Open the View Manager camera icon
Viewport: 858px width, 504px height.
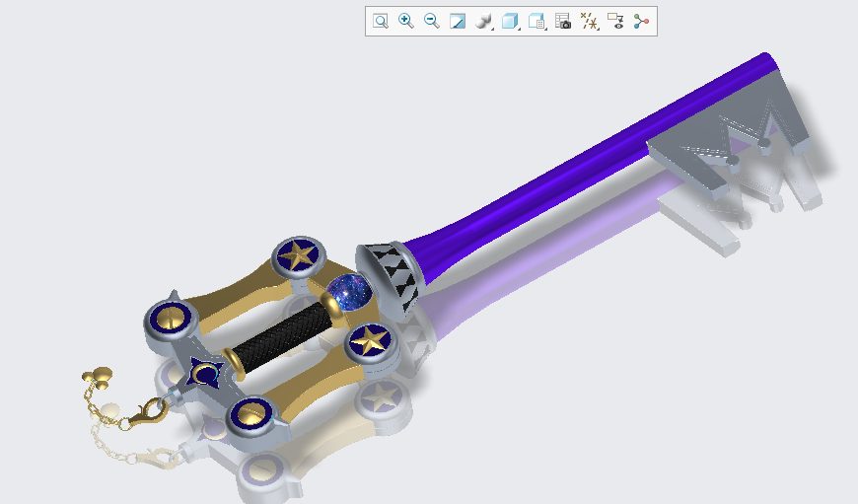tap(563, 22)
